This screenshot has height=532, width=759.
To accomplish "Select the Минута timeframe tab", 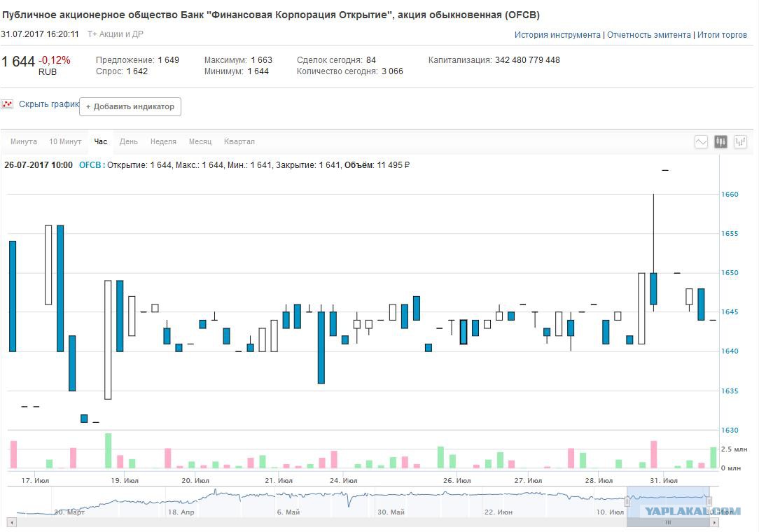I will [x=24, y=141].
